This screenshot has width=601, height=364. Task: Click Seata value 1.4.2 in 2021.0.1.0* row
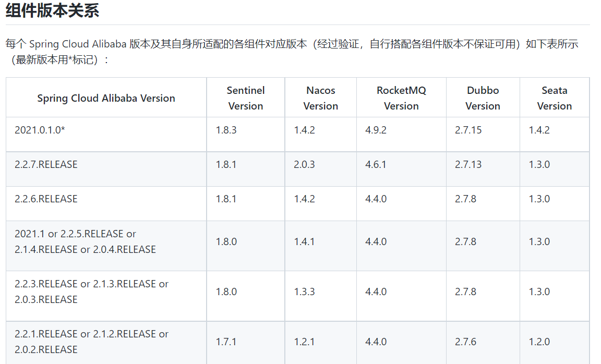click(539, 130)
